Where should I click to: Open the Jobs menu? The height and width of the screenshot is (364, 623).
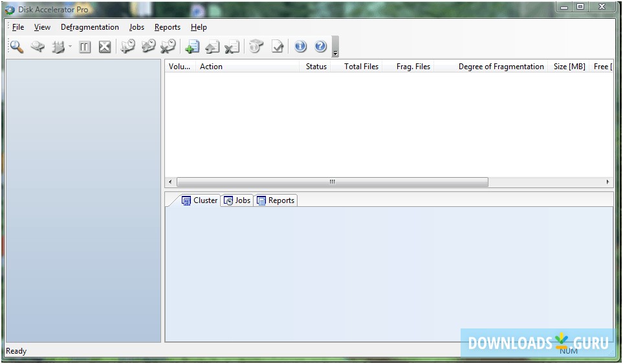click(x=137, y=27)
